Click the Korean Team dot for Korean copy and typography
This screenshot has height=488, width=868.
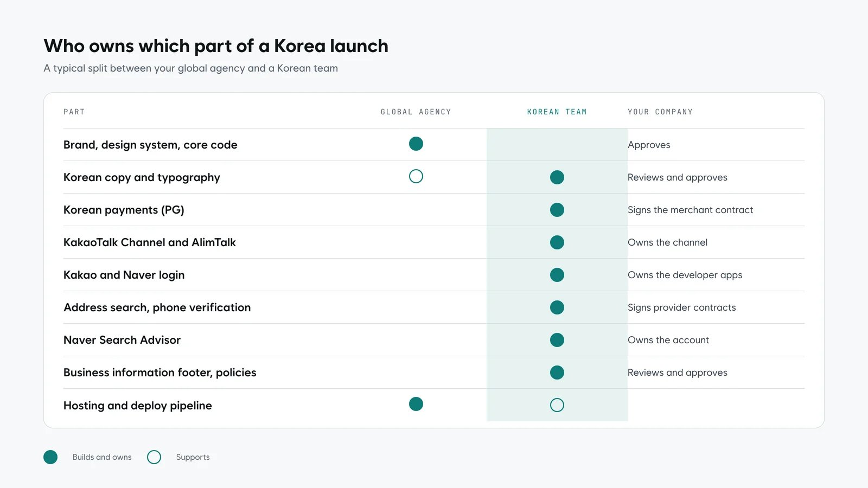click(x=557, y=177)
